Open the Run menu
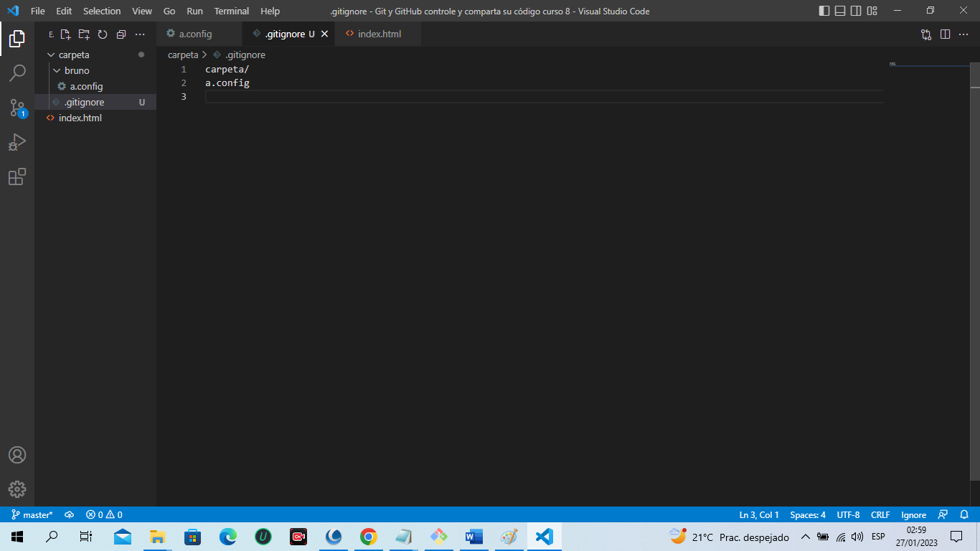The image size is (980, 551). tap(194, 11)
